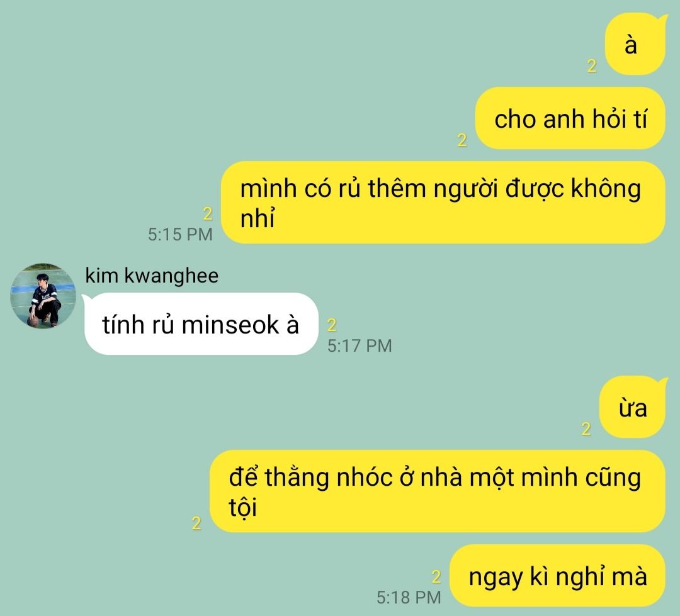Select the "ngay kì nghỉ mà" bubble
Viewport: 680px width, 616px height.
(x=557, y=576)
